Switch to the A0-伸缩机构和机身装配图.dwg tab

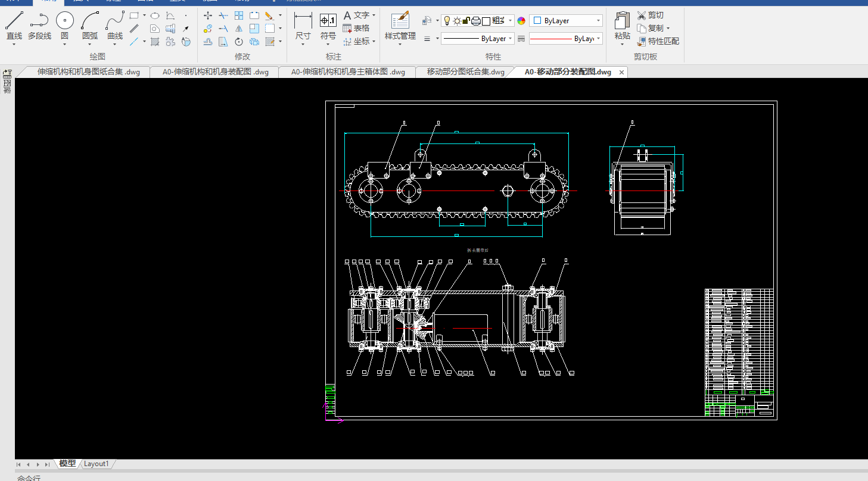pos(215,72)
